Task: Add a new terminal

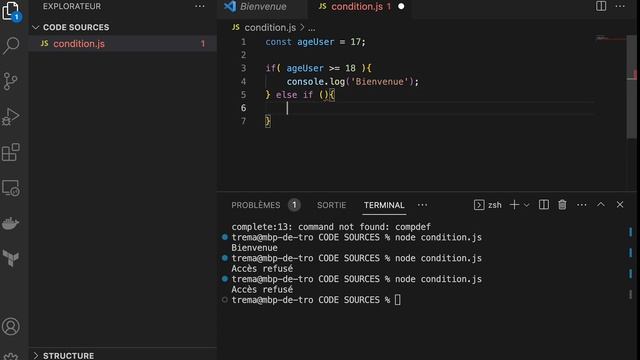Action: tap(514, 205)
